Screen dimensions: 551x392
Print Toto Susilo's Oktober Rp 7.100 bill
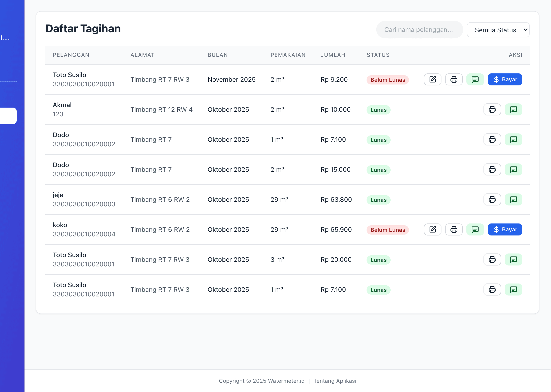pyautogui.click(x=492, y=289)
